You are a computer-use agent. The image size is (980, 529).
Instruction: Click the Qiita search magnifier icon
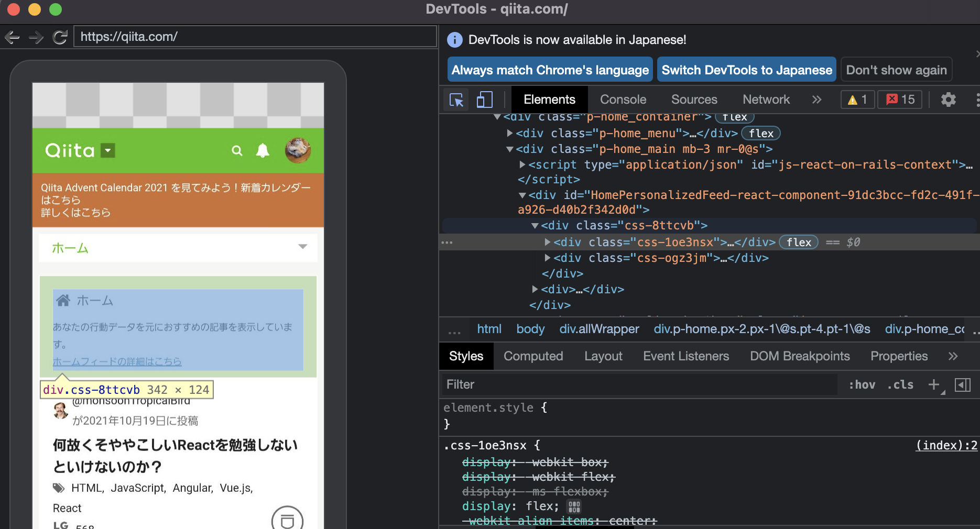coord(237,151)
